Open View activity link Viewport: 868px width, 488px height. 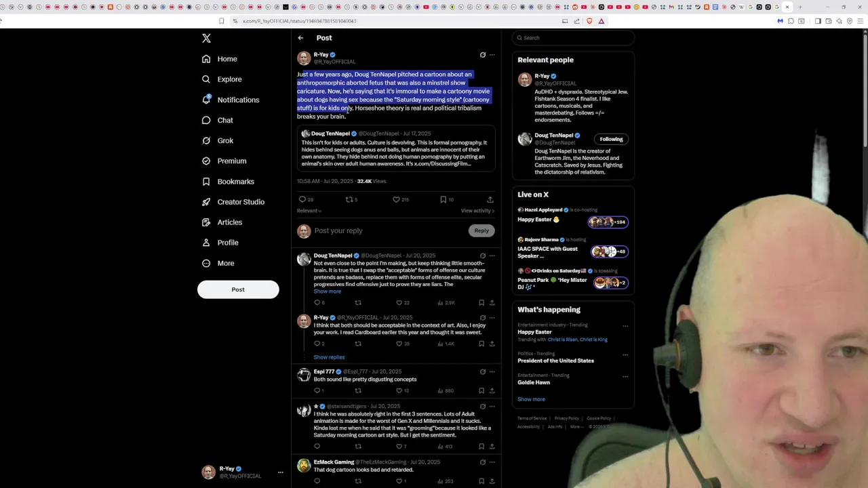tap(477, 211)
